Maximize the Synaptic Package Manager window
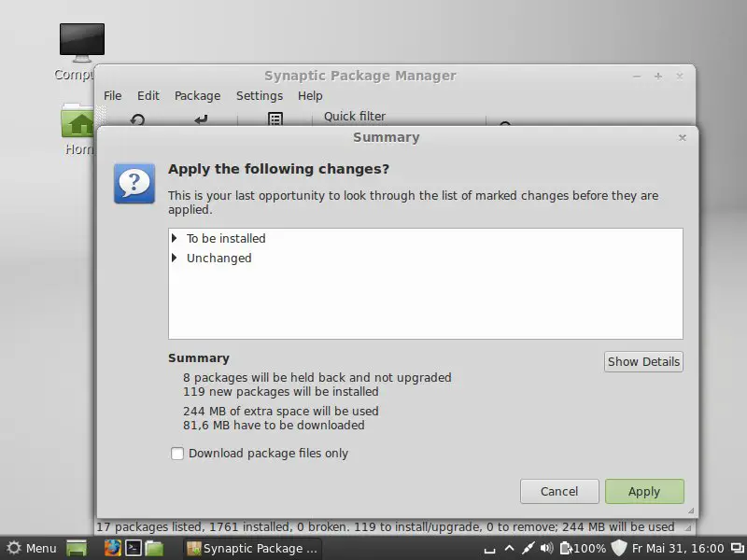Viewport: 747px width, 560px height. 658,77
